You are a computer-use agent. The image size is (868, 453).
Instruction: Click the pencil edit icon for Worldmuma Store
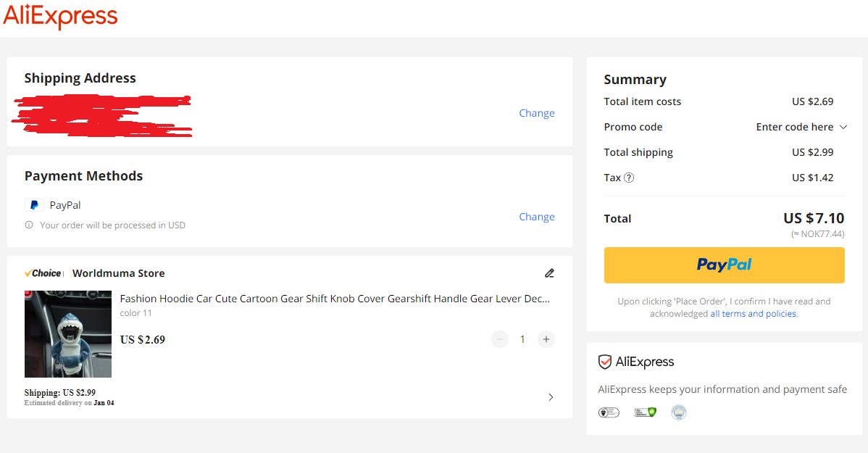549,273
